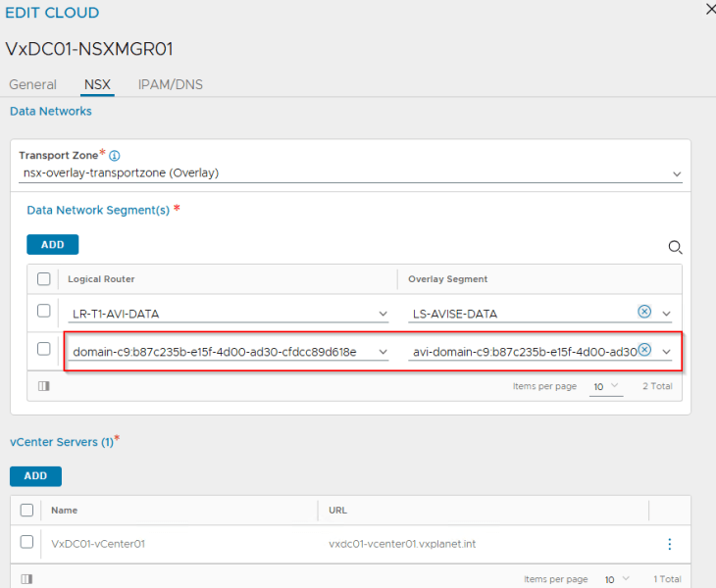Open the data network column picker icon
The width and height of the screenshot is (716, 588).
(x=44, y=386)
